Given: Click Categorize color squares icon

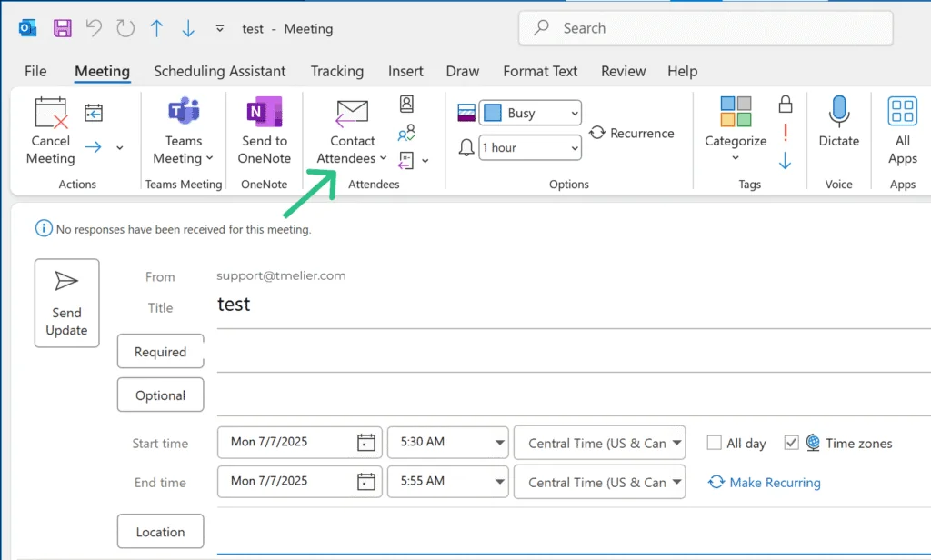Looking at the screenshot, I should tap(736, 112).
